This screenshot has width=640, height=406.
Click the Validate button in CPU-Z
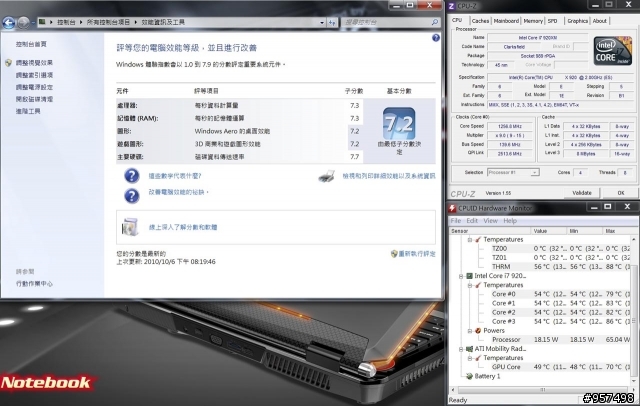[x=582, y=193]
